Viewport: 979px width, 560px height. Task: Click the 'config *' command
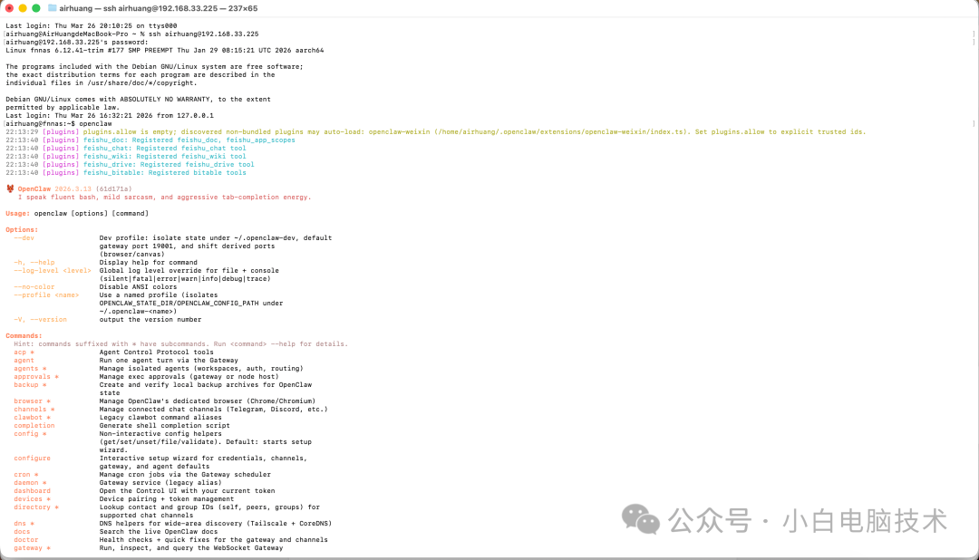30,433
